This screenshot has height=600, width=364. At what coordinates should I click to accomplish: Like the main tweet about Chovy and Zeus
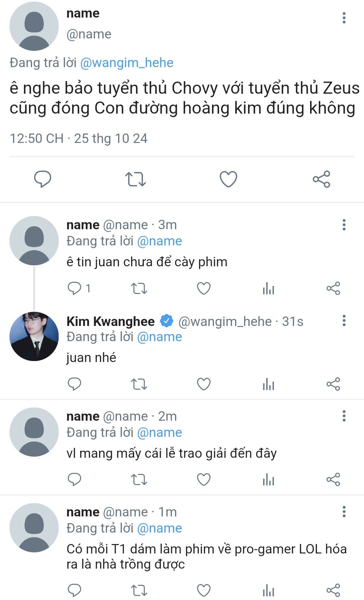228,179
